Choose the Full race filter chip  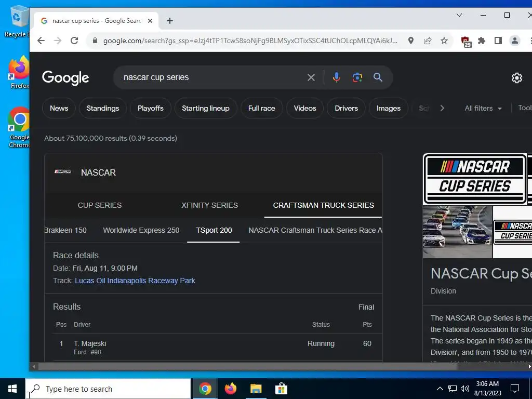tap(262, 108)
